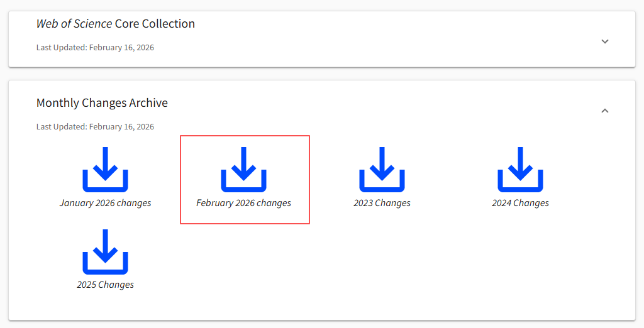Download the 2023 Changes archive icon

pyautogui.click(x=382, y=170)
